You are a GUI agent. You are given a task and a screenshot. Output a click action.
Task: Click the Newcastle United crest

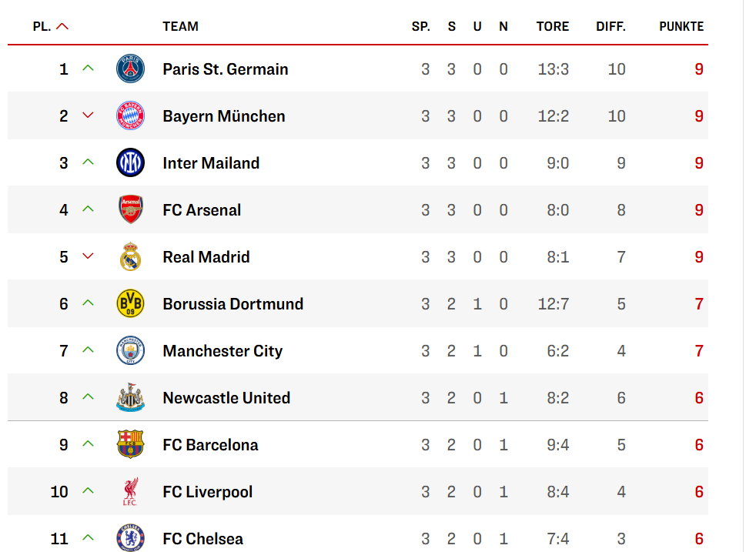coord(130,398)
